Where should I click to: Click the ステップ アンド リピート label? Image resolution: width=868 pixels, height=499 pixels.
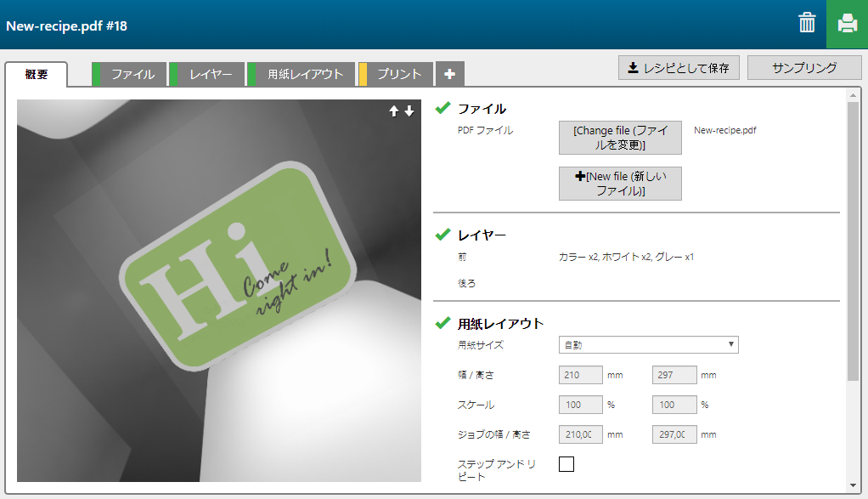click(497, 470)
